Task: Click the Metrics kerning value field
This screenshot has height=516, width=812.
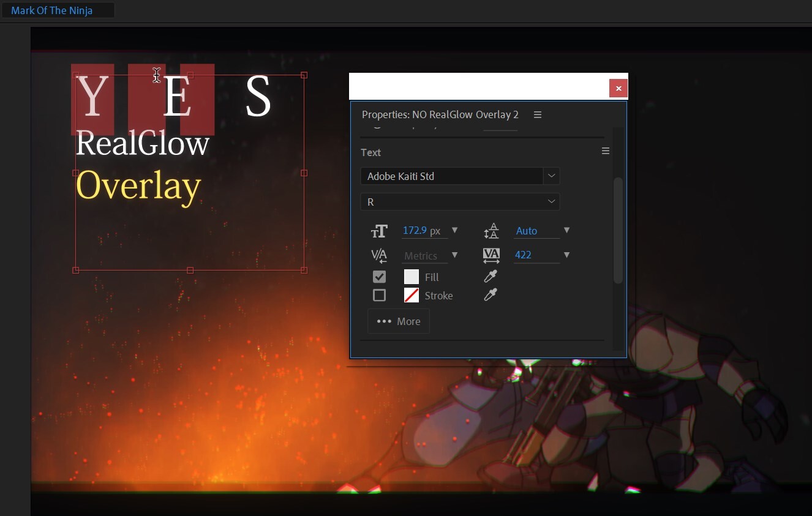Action: 421,256
